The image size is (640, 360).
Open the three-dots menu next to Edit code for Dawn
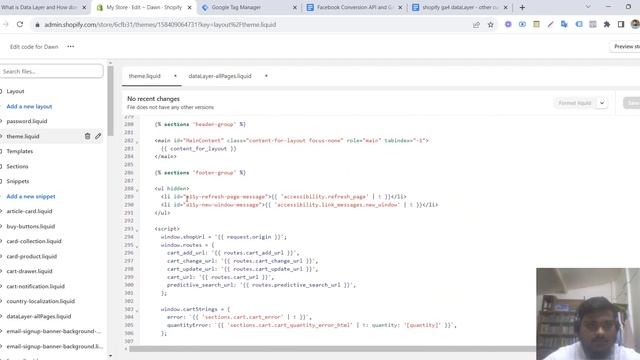click(x=71, y=47)
